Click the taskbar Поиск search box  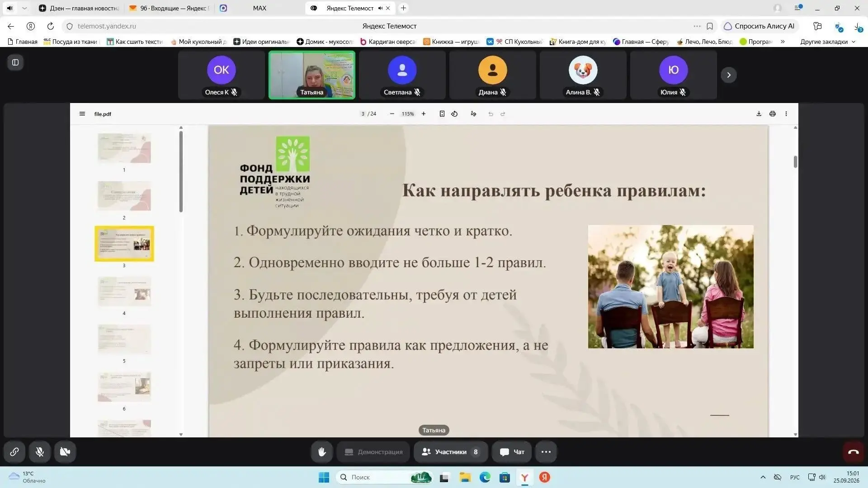point(384,477)
